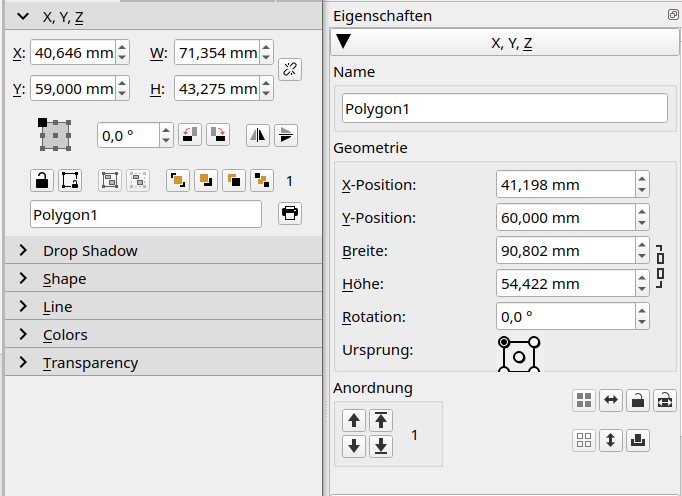
Task: Click the Name field containing Polygon1
Action: coord(504,108)
